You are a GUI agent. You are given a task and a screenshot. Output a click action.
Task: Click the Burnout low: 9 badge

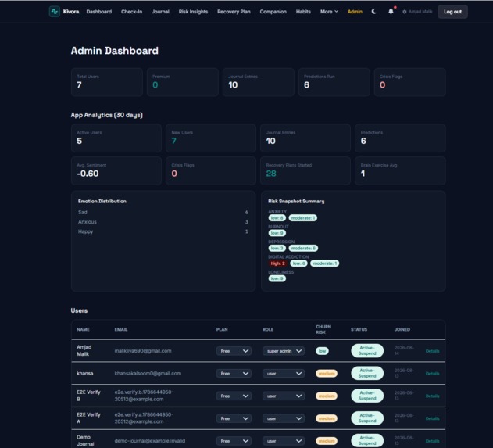click(x=277, y=233)
